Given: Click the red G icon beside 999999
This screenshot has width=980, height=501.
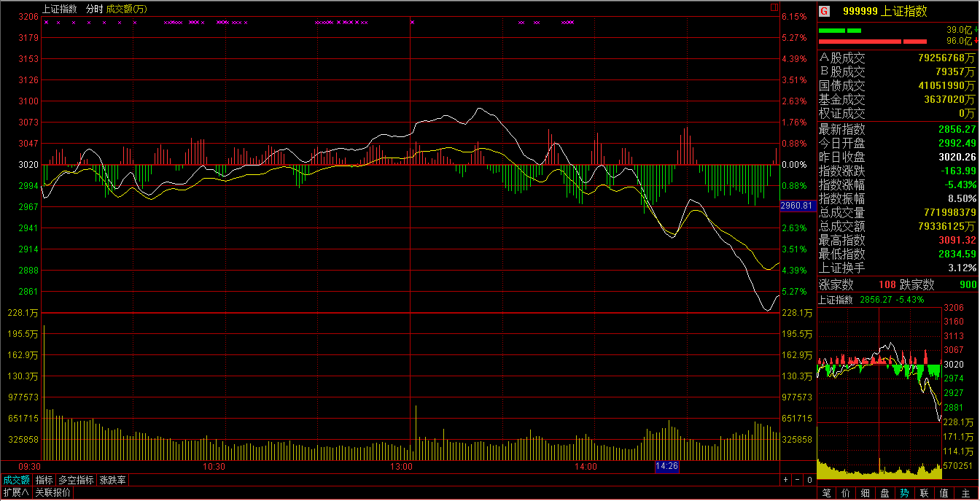Looking at the screenshot, I should coord(824,11).
